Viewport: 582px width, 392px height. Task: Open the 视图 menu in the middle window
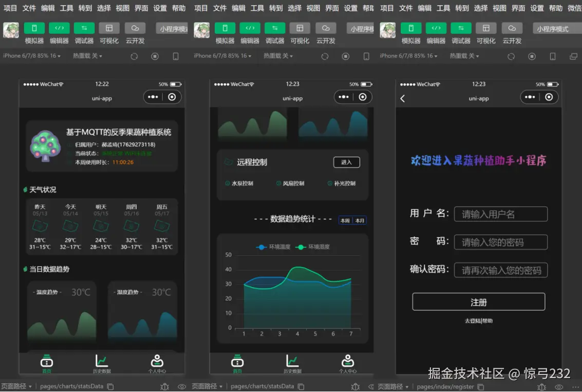click(x=313, y=8)
